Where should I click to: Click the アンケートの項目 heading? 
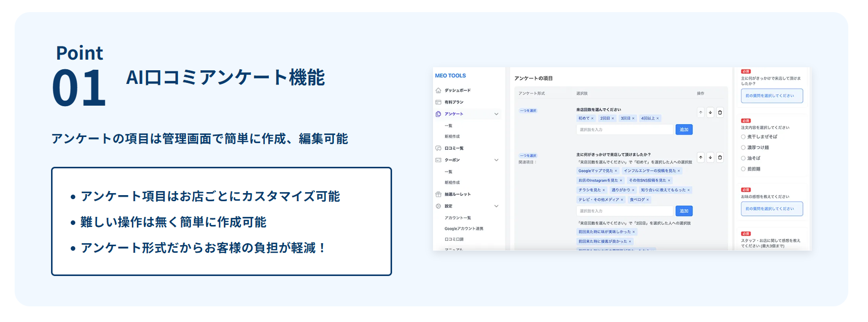[534, 78]
